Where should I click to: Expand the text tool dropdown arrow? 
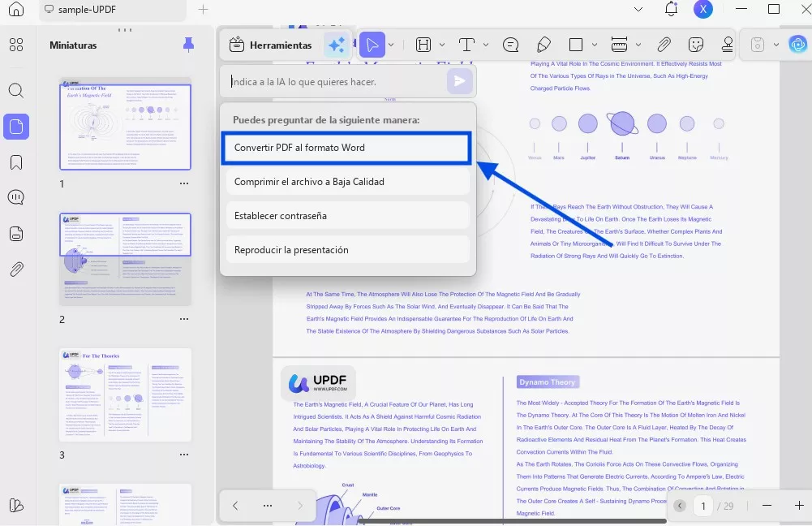(x=486, y=45)
